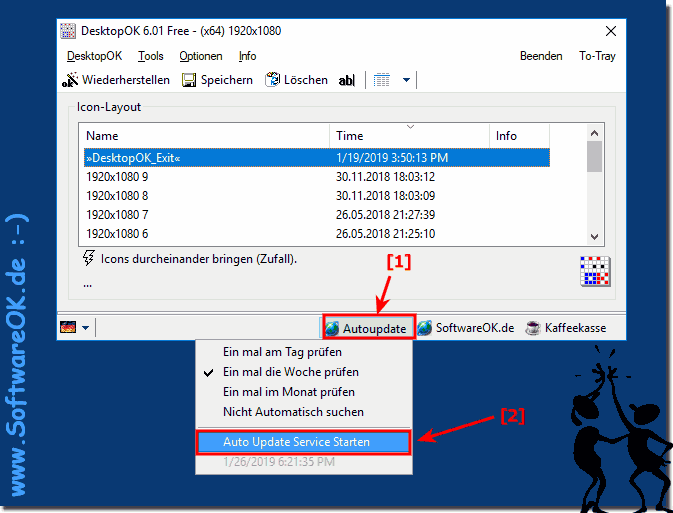The width and height of the screenshot is (673, 513).
Task: Click the Löschen delete icon
Action: [x=272, y=80]
